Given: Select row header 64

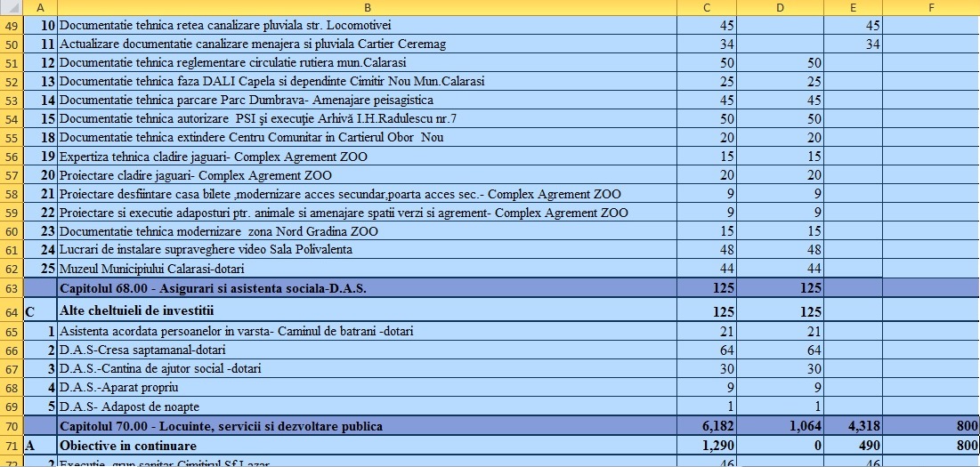Looking at the screenshot, I should (12, 310).
